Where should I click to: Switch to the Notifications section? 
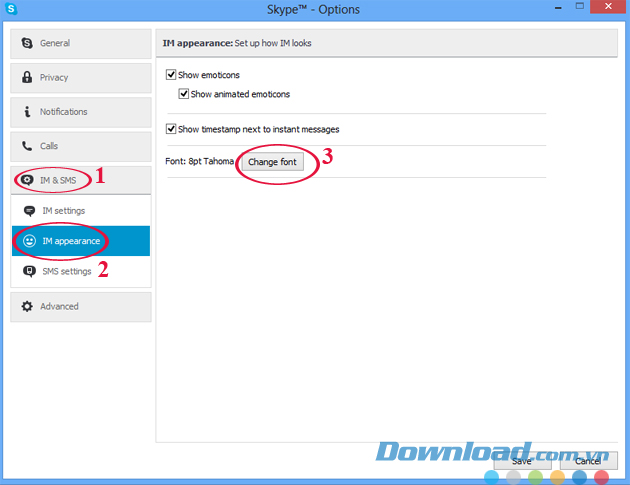click(81, 112)
